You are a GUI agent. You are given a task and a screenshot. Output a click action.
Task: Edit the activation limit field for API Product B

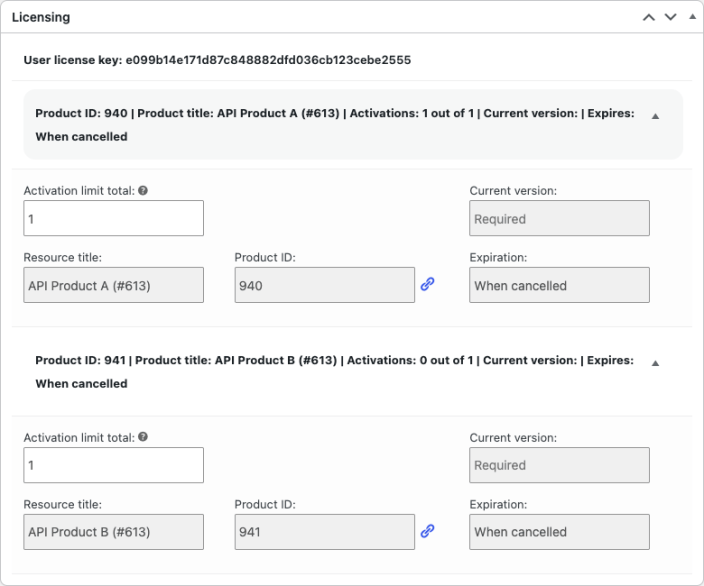[114, 465]
